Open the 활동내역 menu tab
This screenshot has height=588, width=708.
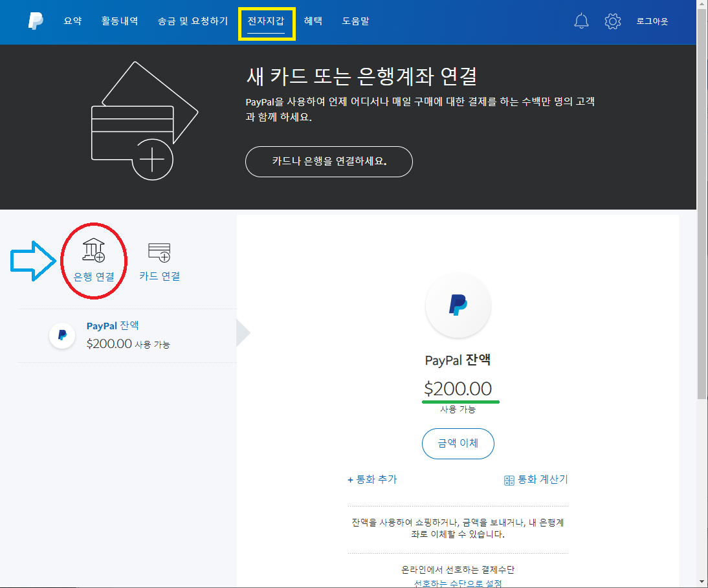120,21
